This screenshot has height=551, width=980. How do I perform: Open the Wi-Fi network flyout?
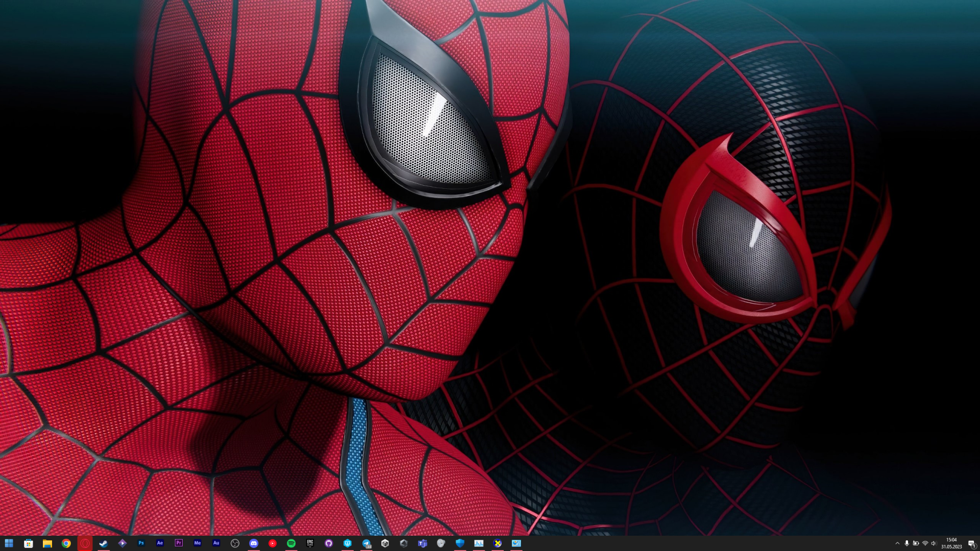[x=925, y=543]
